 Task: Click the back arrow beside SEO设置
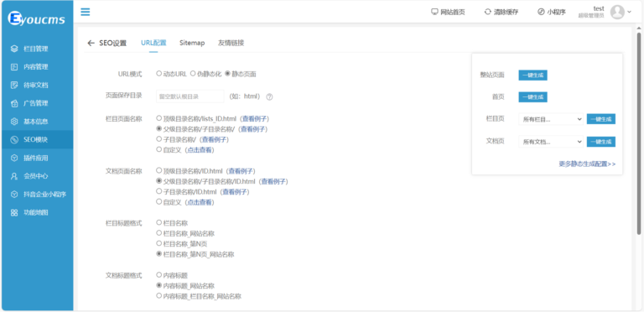click(x=91, y=43)
